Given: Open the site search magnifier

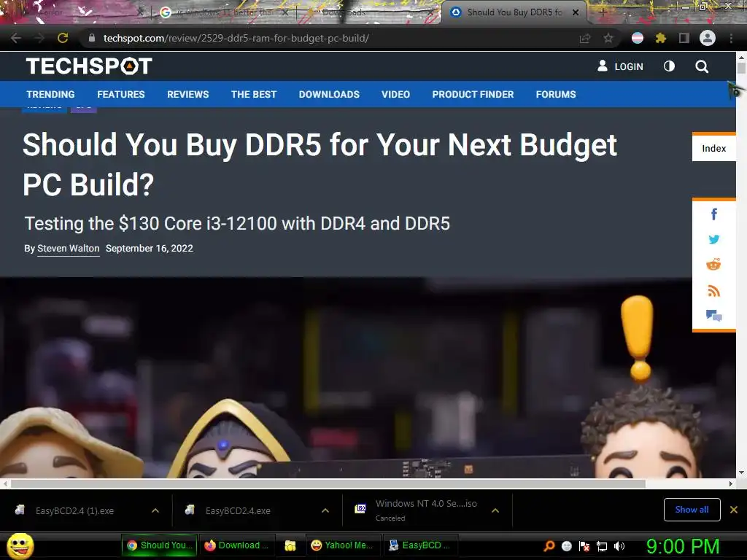Looking at the screenshot, I should (x=701, y=66).
